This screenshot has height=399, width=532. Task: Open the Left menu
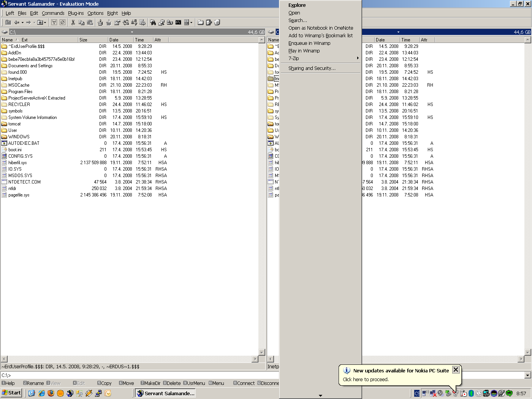coord(10,13)
